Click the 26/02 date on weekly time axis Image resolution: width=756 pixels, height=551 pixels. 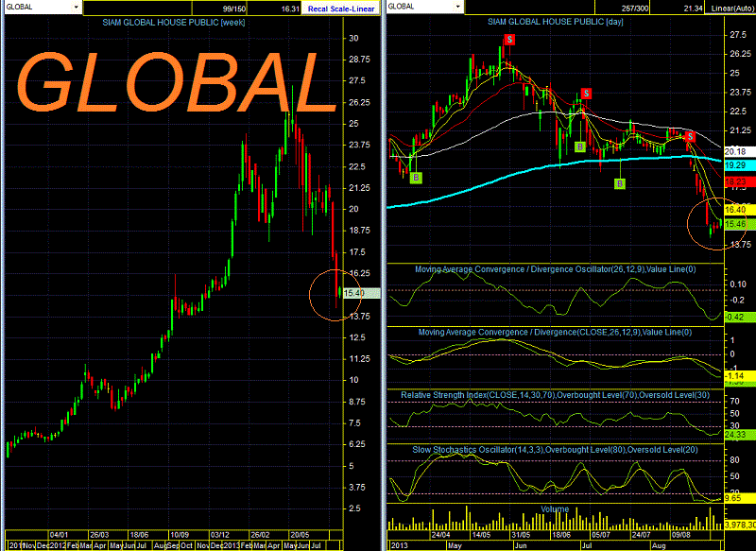260,535
